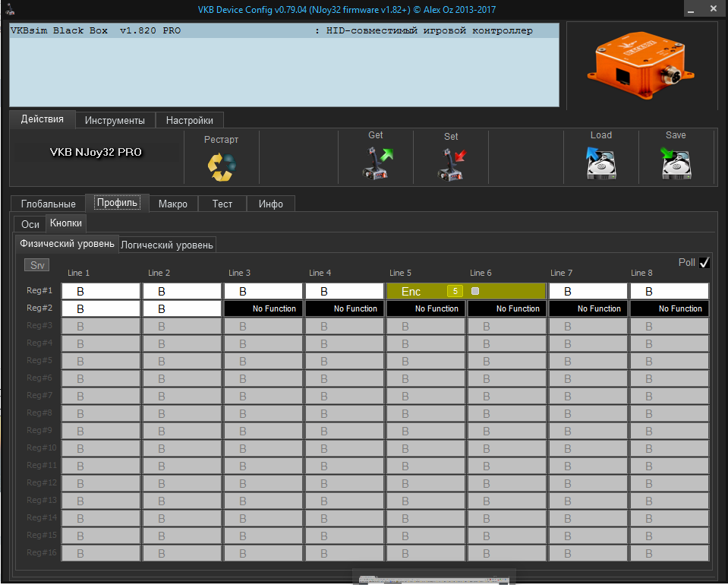This screenshot has width=728, height=585.
Task: Click the yellow 5 value in Enc cell
Action: (x=455, y=291)
